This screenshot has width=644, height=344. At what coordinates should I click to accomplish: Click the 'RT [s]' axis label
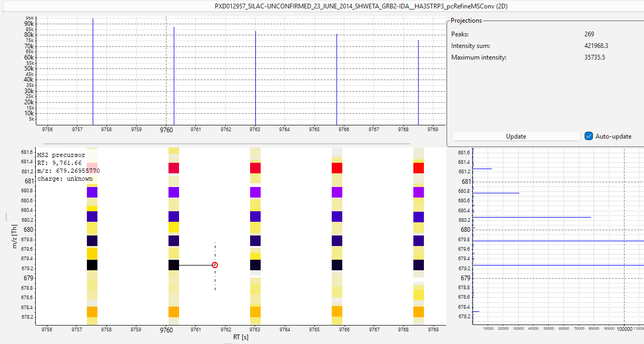(x=241, y=337)
